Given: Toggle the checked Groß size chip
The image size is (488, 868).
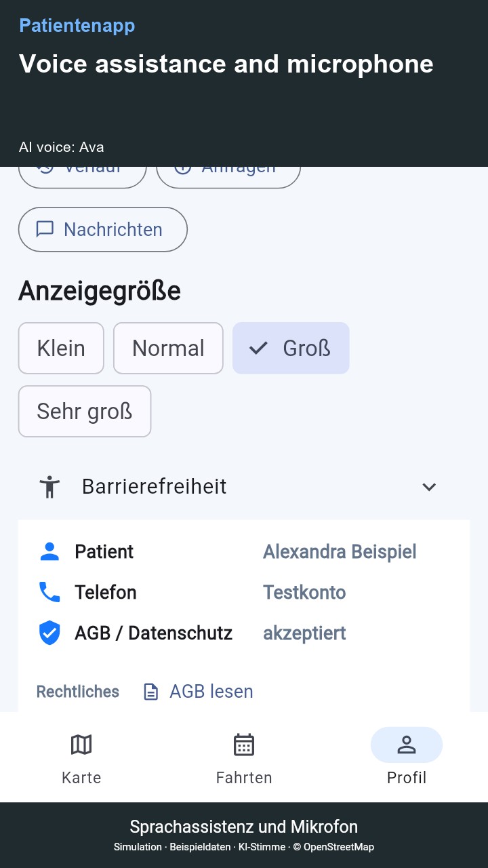Looking at the screenshot, I should click(x=291, y=348).
